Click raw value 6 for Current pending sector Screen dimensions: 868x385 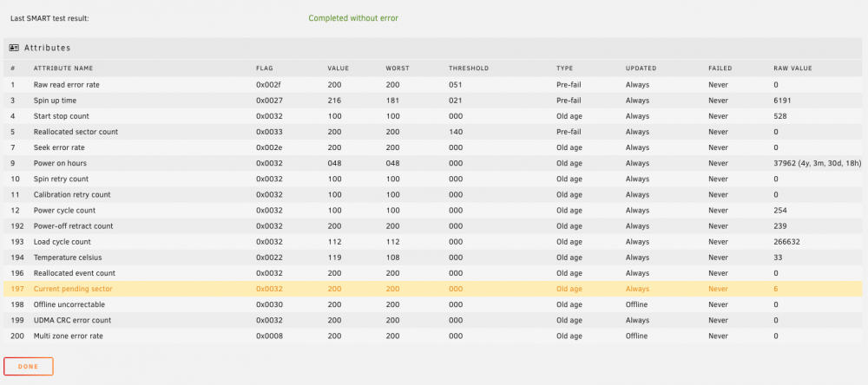pyautogui.click(x=776, y=289)
